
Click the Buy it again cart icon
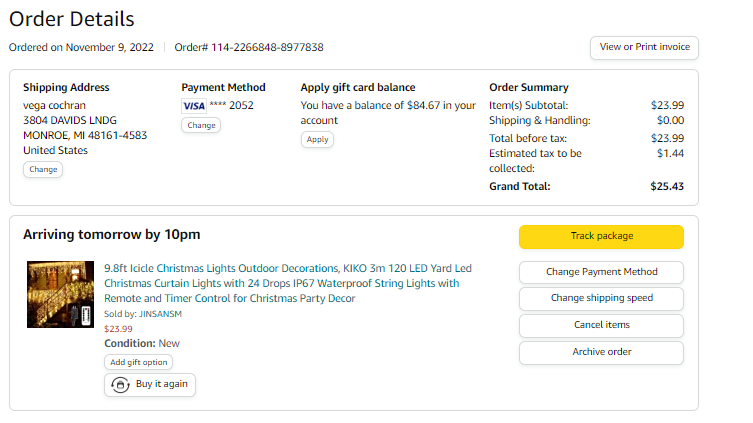[120, 385]
